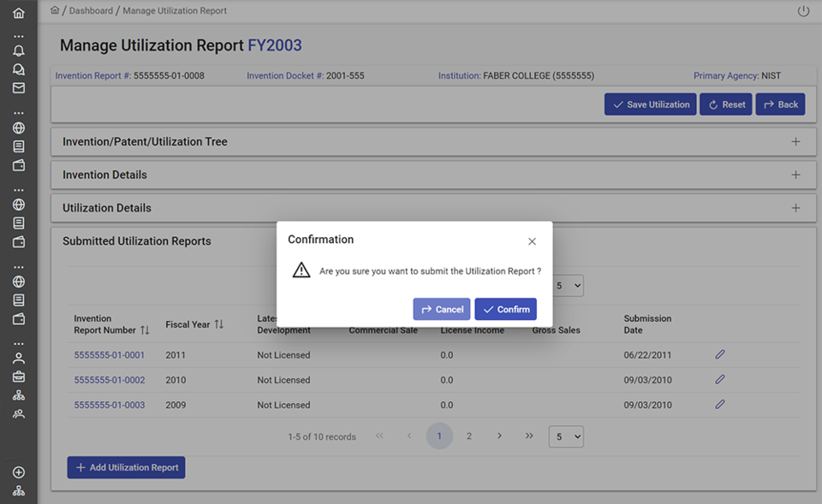Close the Confirmation dialog with X
The width and height of the screenshot is (822, 504).
[x=532, y=241]
